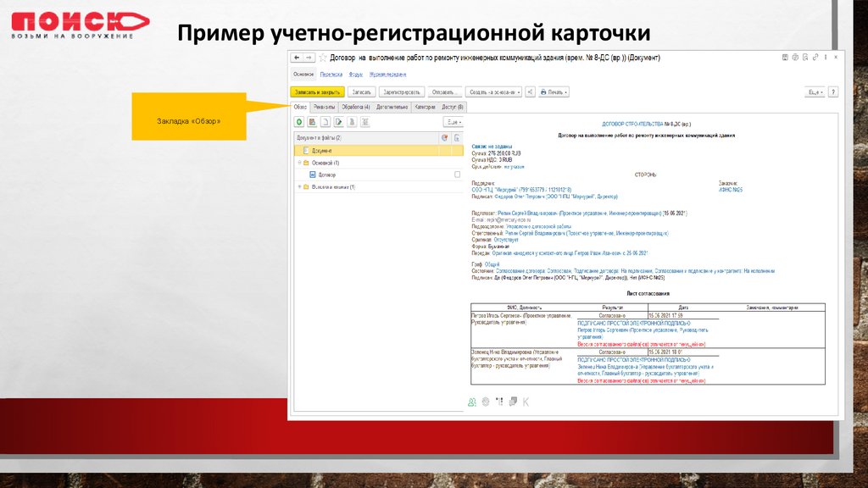Click the Оригинал value Отсутствует link
The image size is (868, 488).
(x=506, y=240)
